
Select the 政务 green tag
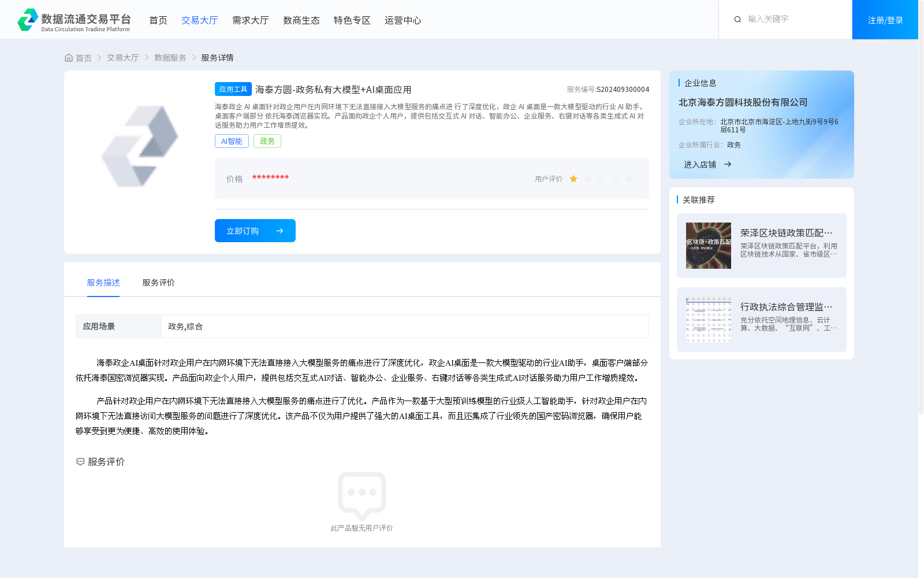[x=267, y=141]
